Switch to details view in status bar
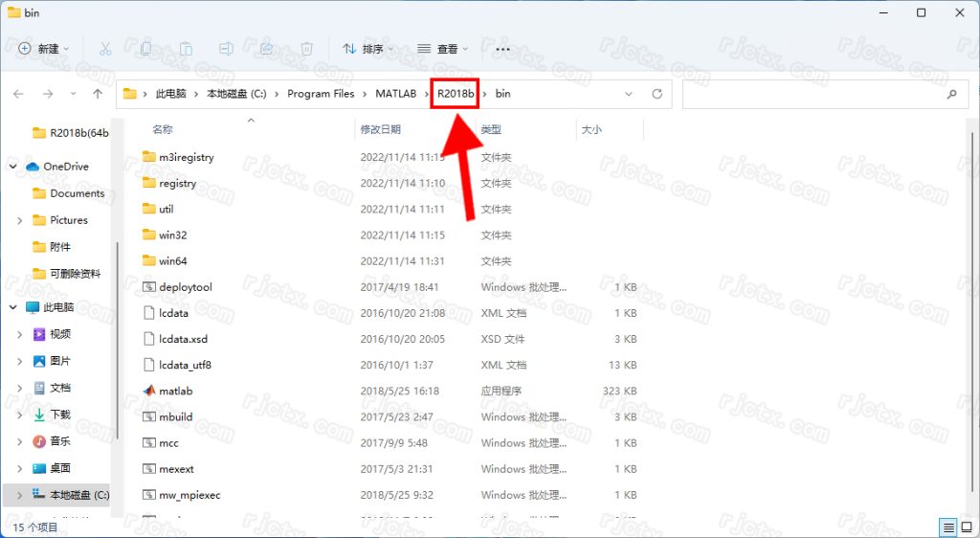The height and width of the screenshot is (538, 980). (947, 527)
